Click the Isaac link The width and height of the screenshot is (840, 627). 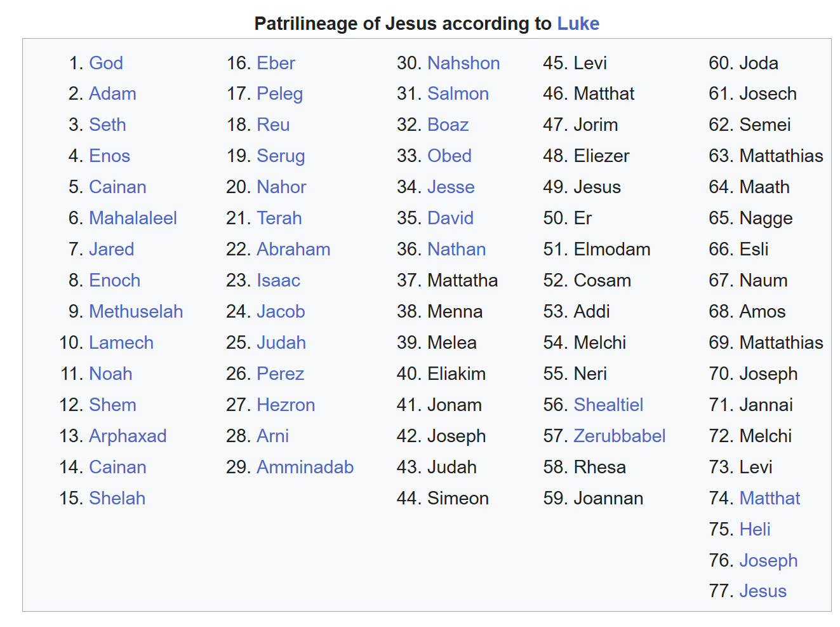278,280
